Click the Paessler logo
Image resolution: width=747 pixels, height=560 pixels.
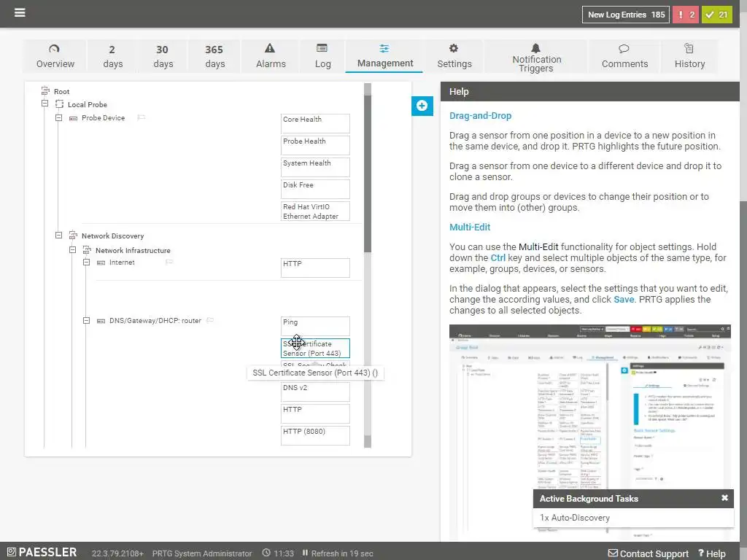click(x=42, y=553)
